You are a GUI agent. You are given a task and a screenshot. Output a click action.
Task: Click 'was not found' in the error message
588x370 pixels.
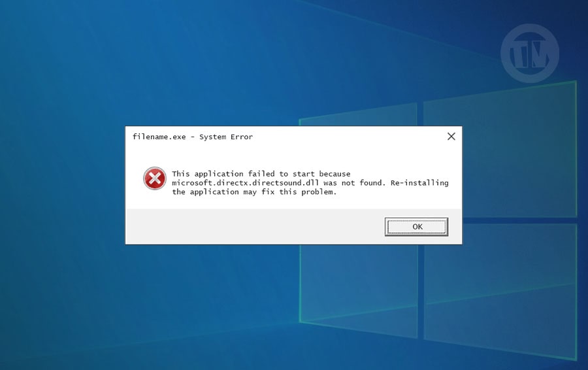[x=353, y=183]
